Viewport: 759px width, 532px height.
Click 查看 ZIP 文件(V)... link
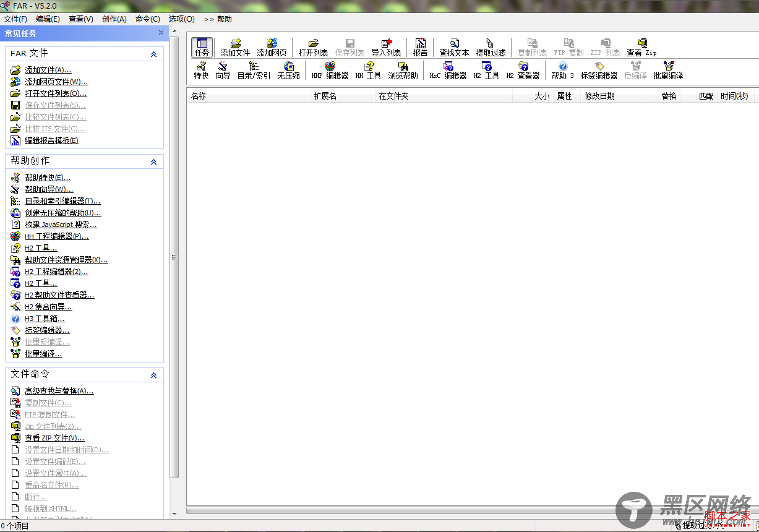(54, 438)
